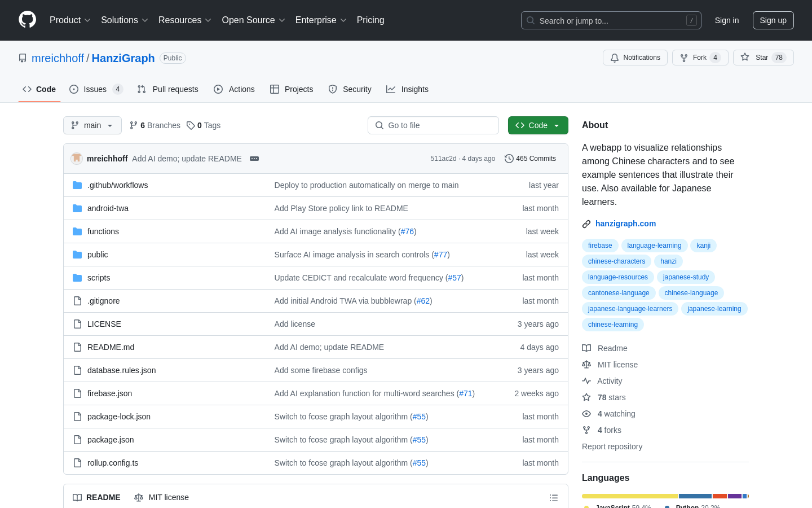Image resolution: width=812 pixels, height=508 pixels.
Task: Click the pulse icon beside Activity
Action: (x=586, y=381)
